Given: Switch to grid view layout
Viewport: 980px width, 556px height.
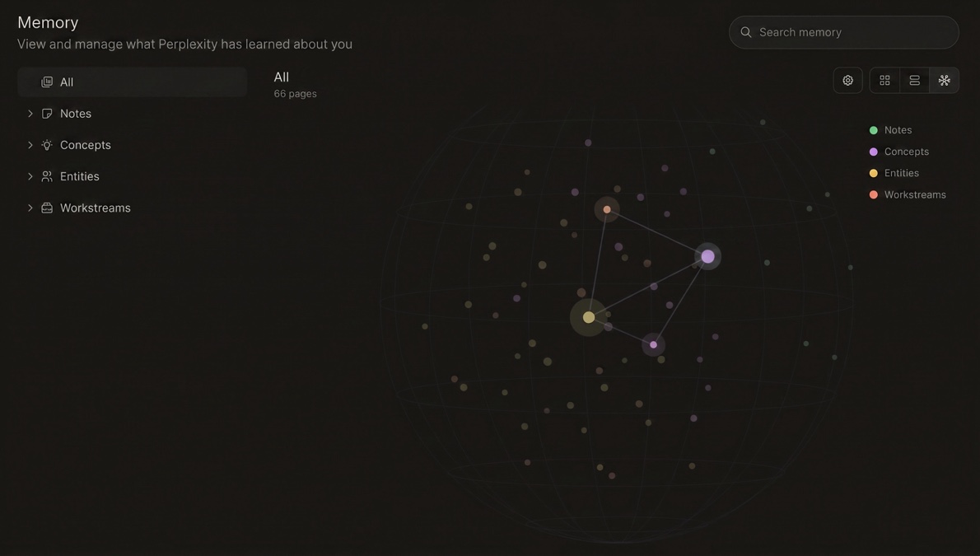Looking at the screenshot, I should coord(884,81).
